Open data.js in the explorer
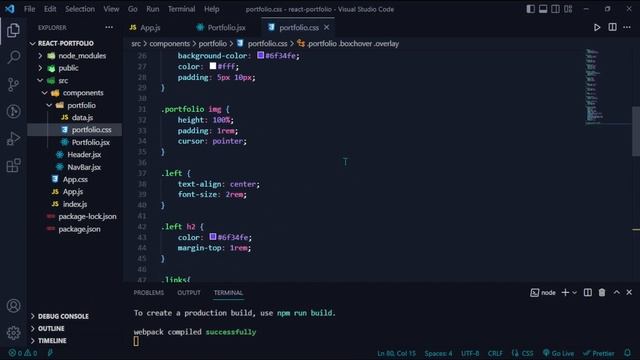 82,118
